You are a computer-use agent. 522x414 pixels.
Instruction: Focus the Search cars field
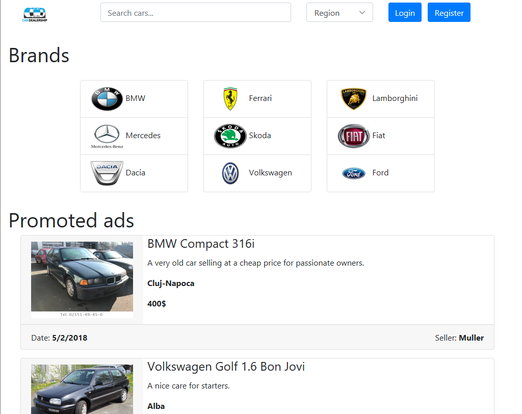click(x=195, y=13)
